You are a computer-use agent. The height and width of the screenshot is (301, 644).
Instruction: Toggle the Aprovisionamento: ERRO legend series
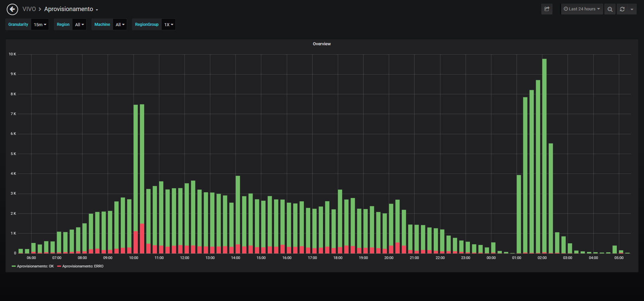click(x=83, y=266)
